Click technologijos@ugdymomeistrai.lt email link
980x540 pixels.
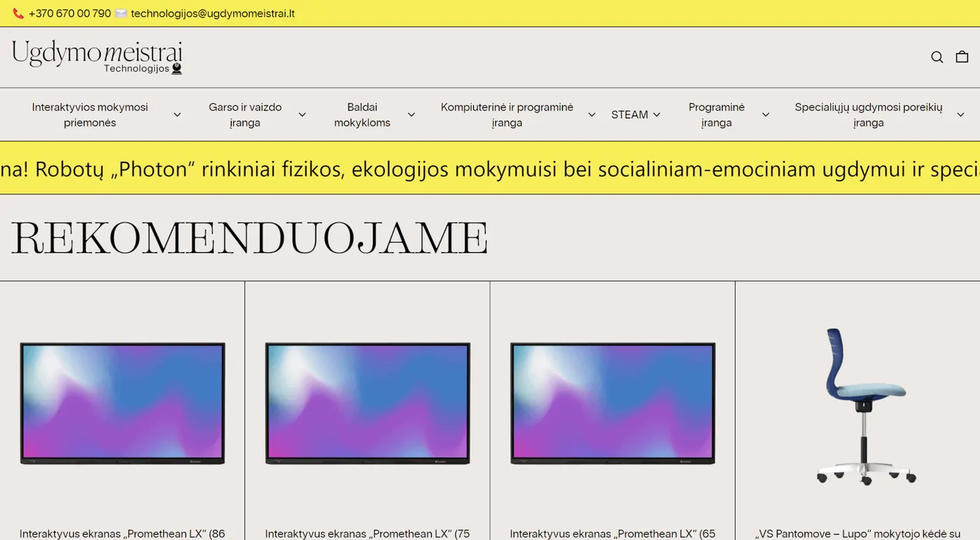(x=213, y=13)
